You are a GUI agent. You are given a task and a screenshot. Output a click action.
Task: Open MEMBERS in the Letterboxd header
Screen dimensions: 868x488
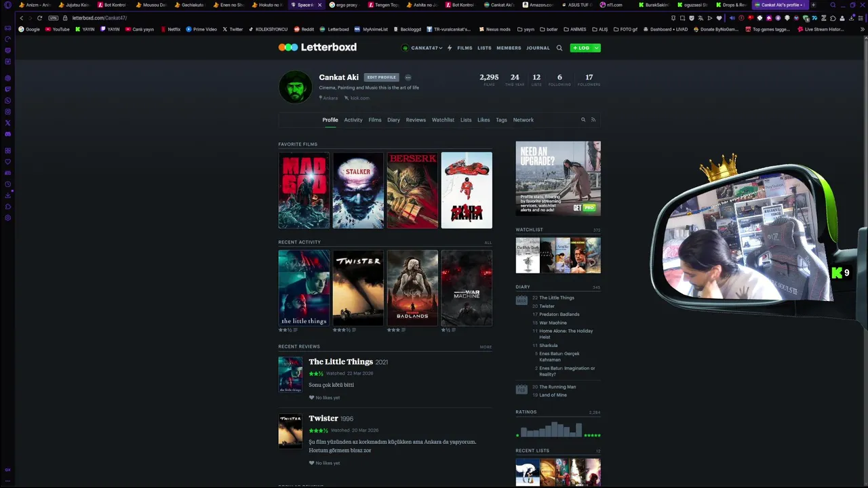509,48
